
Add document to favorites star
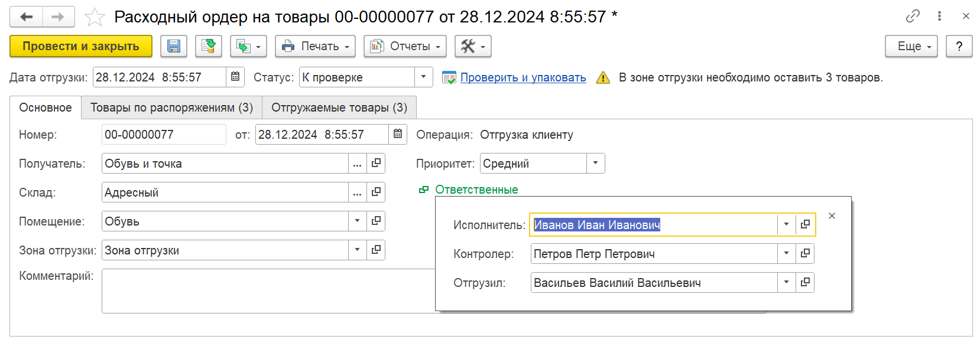click(x=95, y=17)
